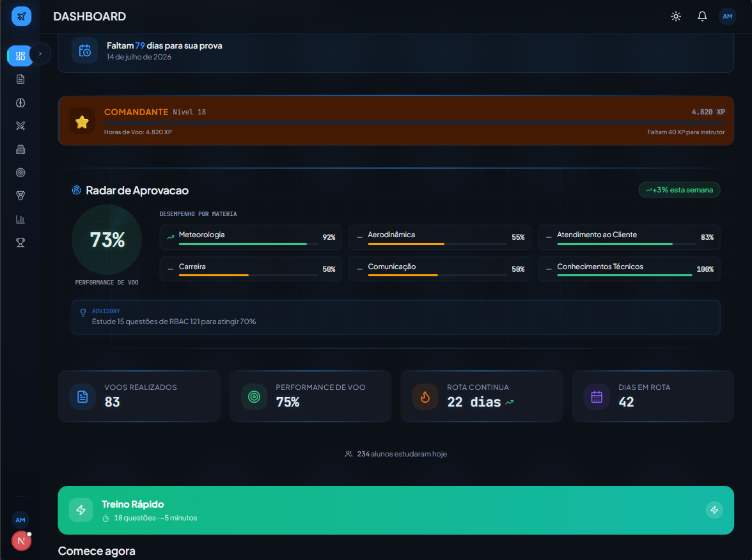Click the 'Comece agora' heading

(97, 551)
